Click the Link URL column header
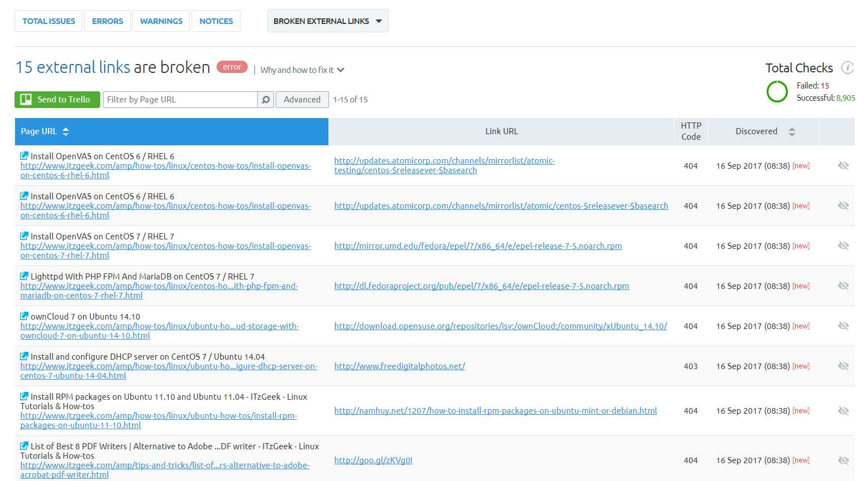 tap(501, 131)
